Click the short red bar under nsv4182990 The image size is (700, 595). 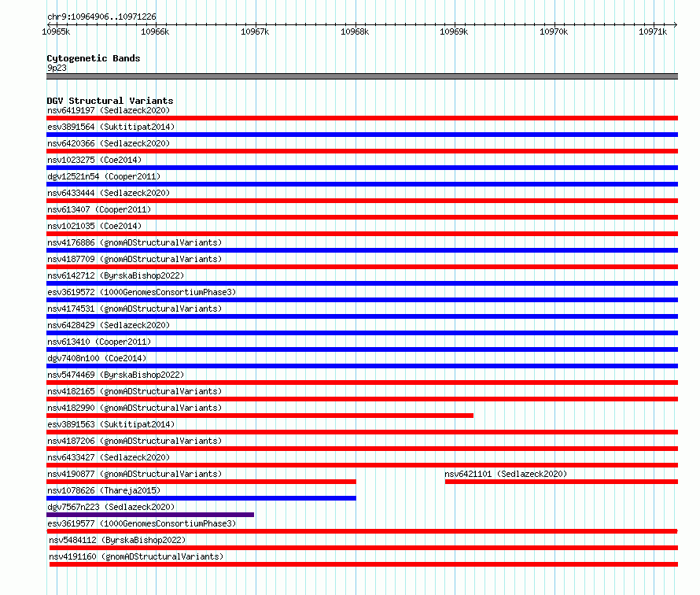(260, 416)
